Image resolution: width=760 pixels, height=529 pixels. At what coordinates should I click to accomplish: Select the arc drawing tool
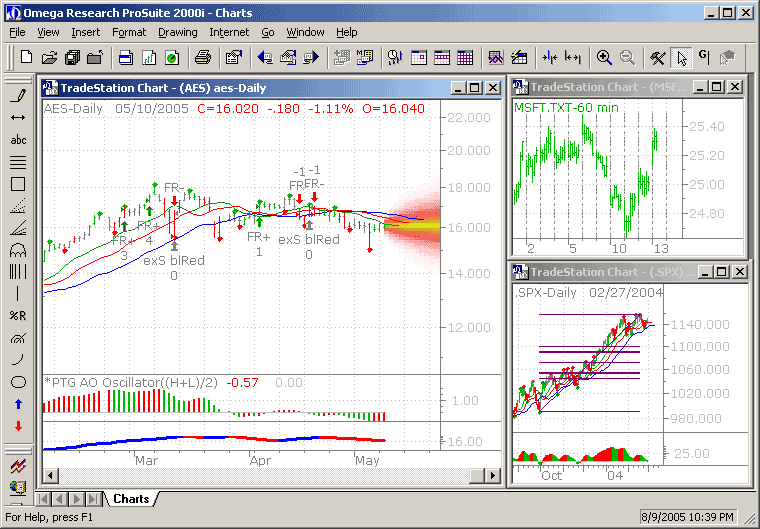[x=18, y=360]
